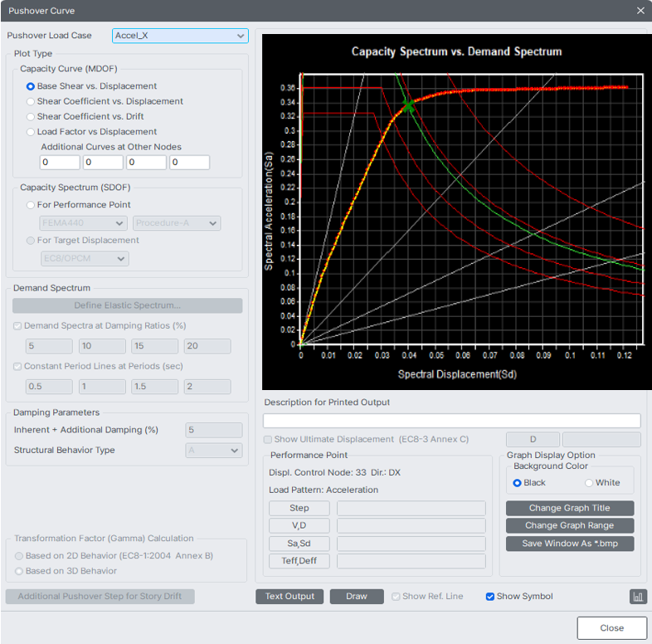Screen dimensions: 652x644
Task: Toggle the Show Symbol checkbox
Action: tap(490, 597)
